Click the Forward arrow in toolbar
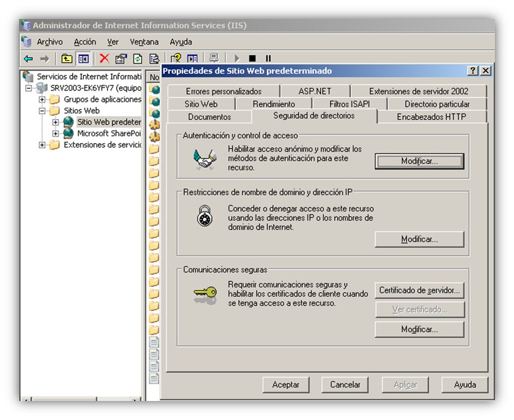The height and width of the screenshot is (420, 514). coord(44,59)
